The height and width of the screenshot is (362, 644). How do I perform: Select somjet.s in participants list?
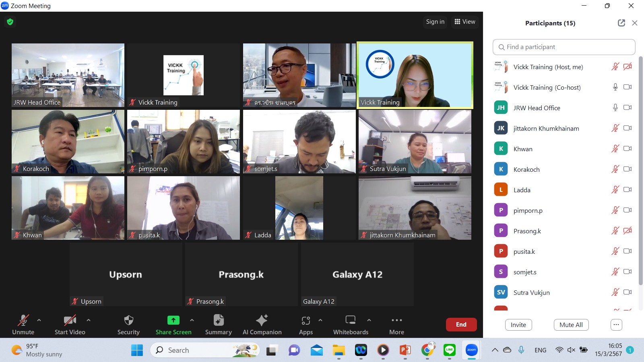564,272
